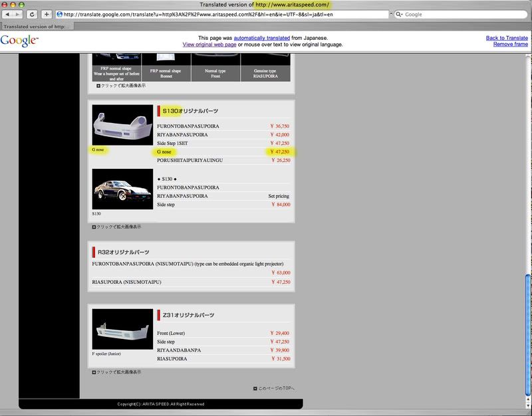
Task: Click the S130 car photo thumbnail
Action: (122, 189)
